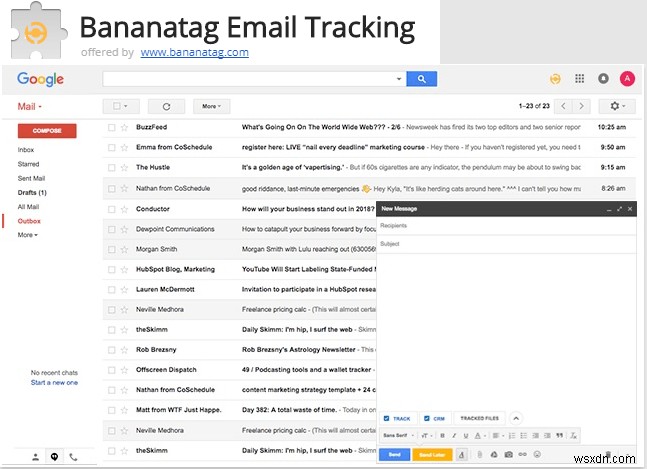
Task: Open the text size dropdown
Action: [426, 436]
